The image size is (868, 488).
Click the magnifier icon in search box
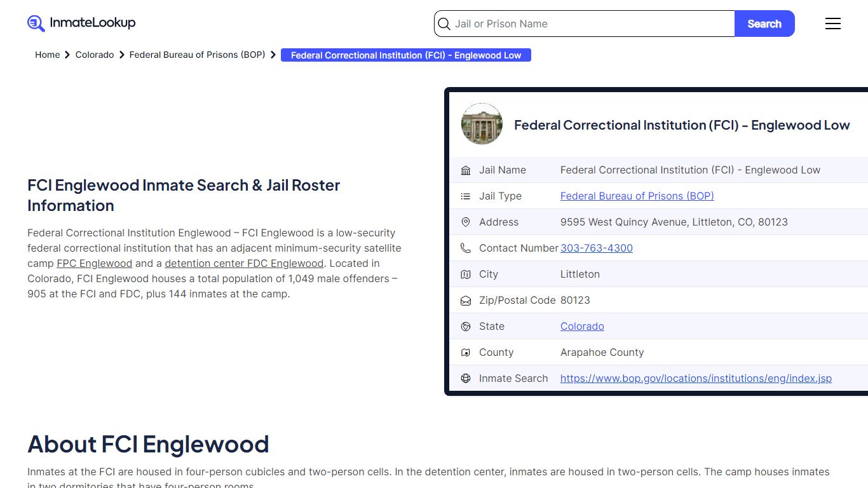[444, 24]
